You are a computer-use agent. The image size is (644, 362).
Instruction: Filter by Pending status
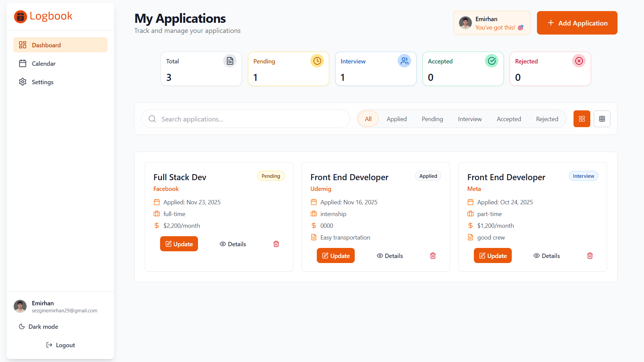(432, 119)
